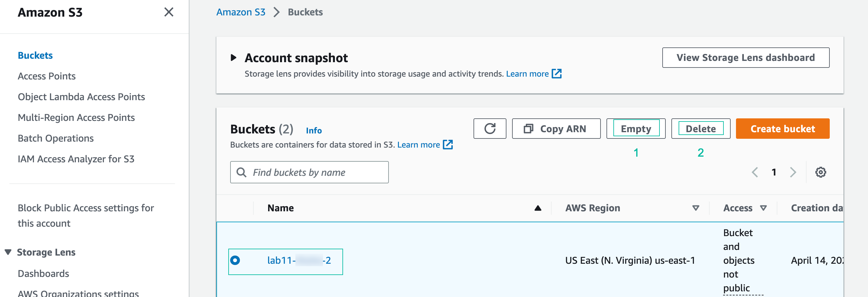Image resolution: width=868 pixels, height=297 pixels.
Task: Open Access Points in the sidebar
Action: 46,76
